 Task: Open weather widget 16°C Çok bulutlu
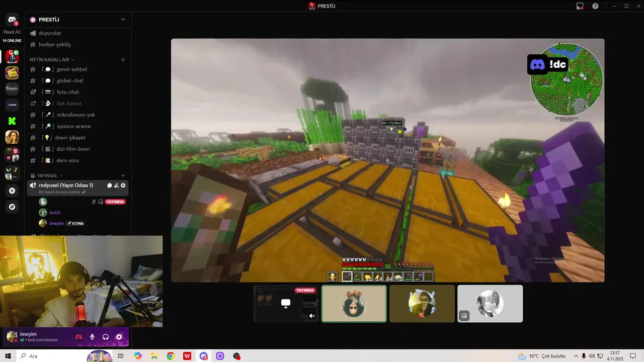(541, 356)
